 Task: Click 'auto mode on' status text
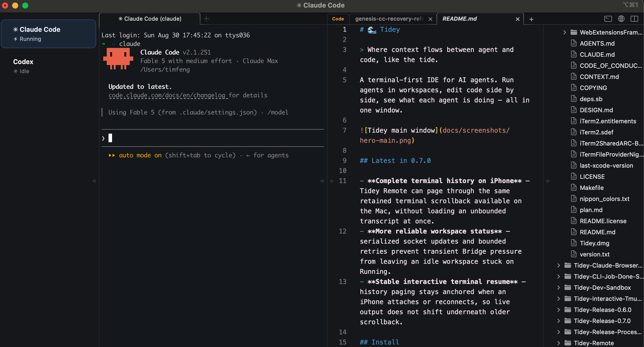point(140,155)
